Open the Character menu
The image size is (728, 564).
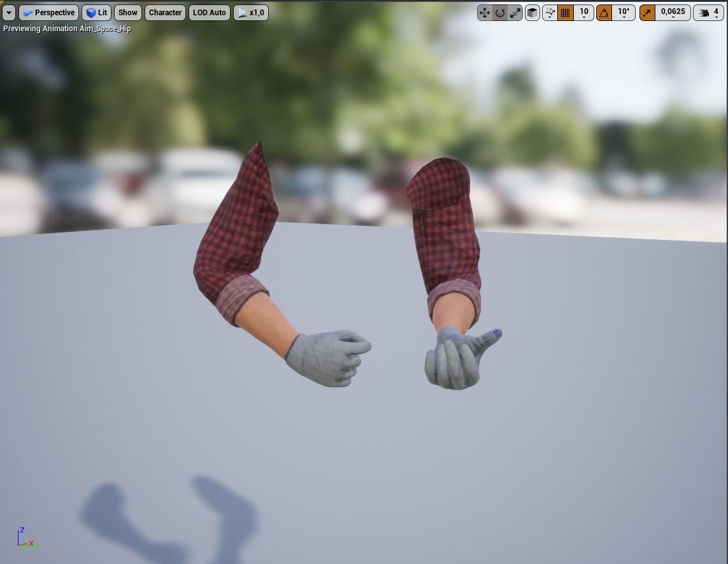(x=166, y=13)
